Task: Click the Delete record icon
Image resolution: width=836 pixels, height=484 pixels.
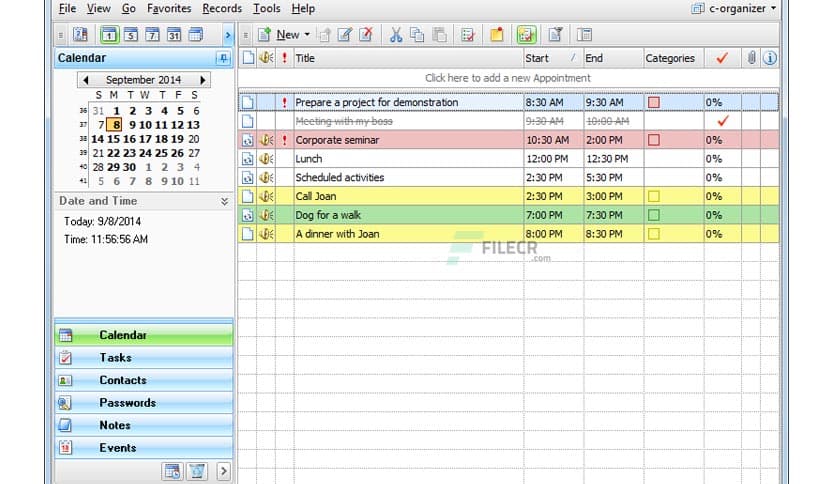Action: [366, 35]
